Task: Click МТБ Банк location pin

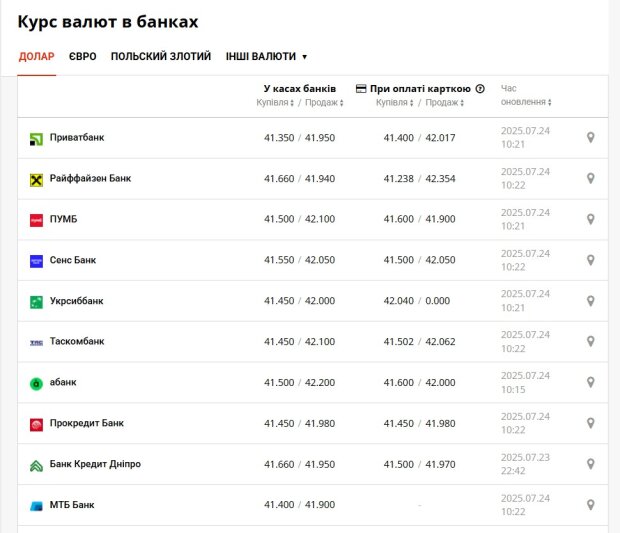Action: 590,505
